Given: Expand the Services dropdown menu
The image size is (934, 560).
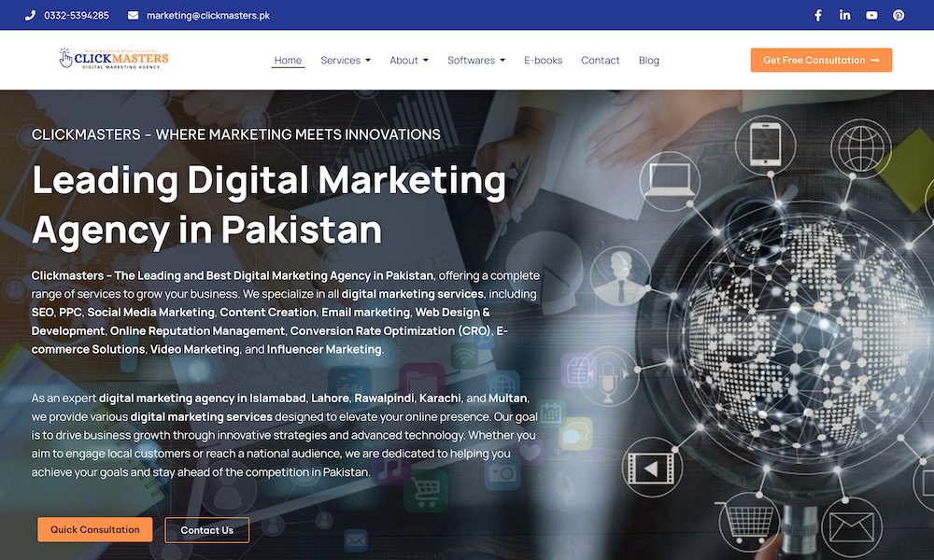Looking at the screenshot, I should coord(346,60).
